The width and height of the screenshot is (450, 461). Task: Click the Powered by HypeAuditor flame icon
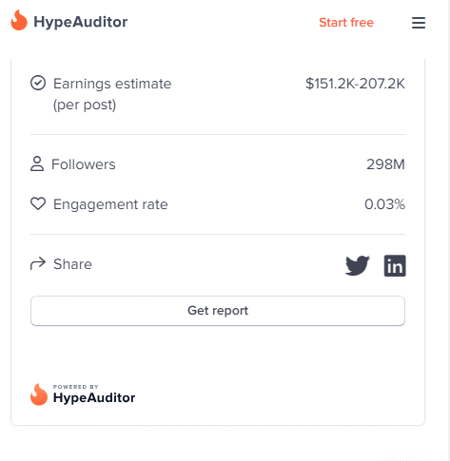39,394
